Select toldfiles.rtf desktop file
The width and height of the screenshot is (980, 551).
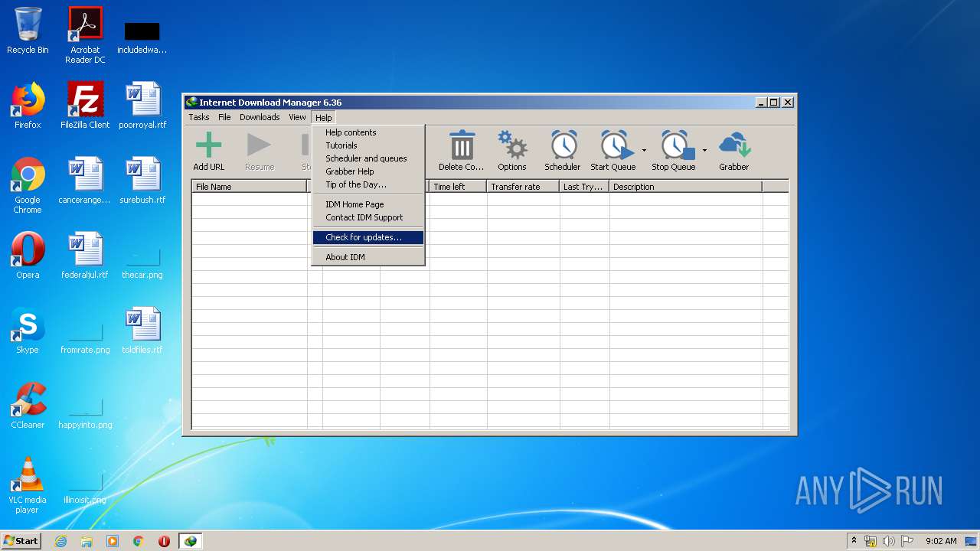point(142,331)
